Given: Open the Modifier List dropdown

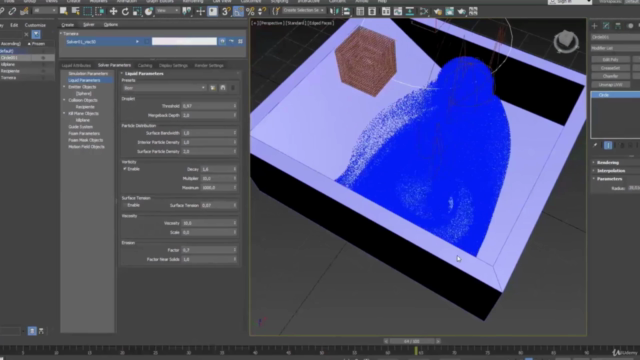Looking at the screenshot, I should (x=616, y=48).
